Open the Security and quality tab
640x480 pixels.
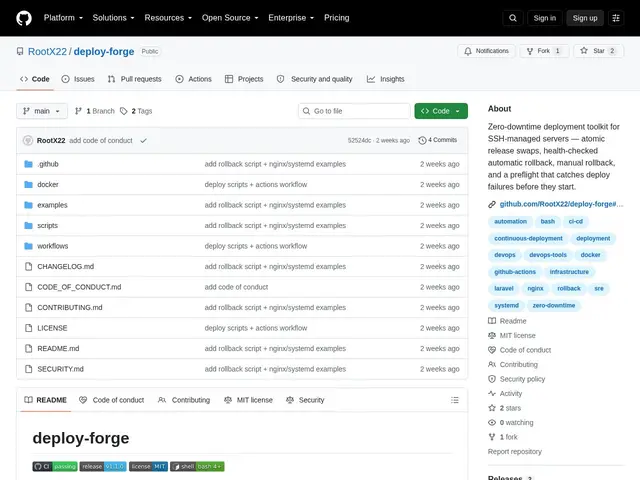click(315, 79)
